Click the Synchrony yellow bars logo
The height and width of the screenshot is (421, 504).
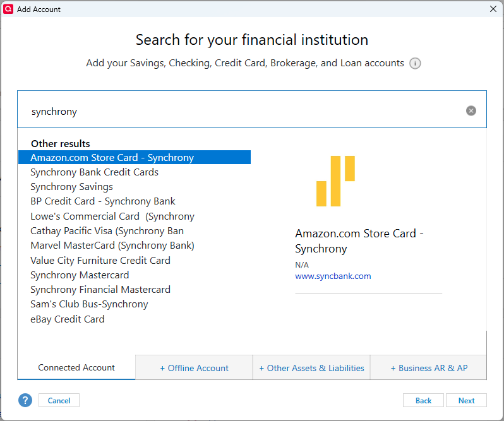(x=335, y=181)
